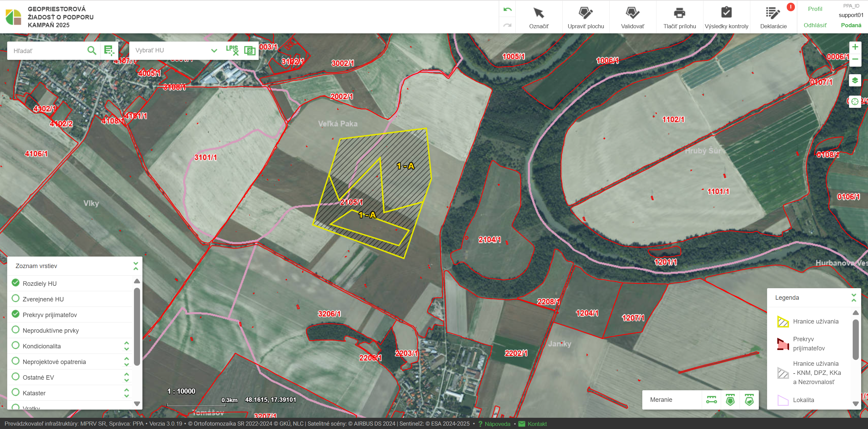Screen dimensions: 868x429
Task: Click the undo arrow icon
Action: click(507, 10)
